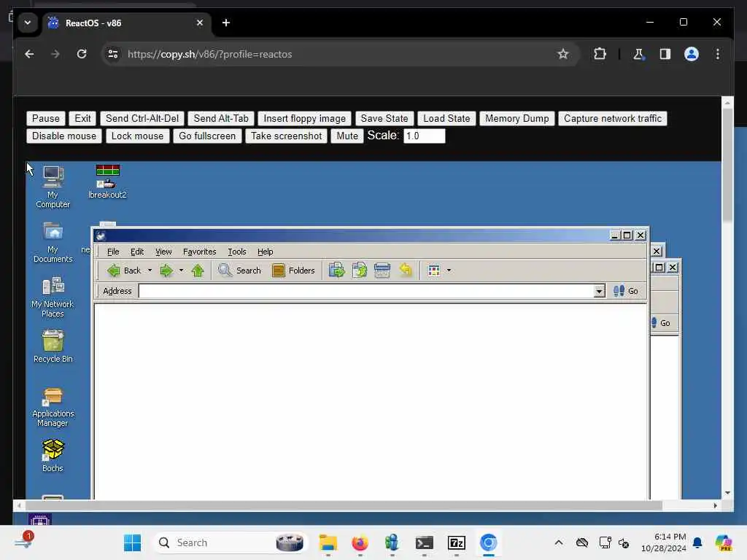Click the Copy To toolbar icon

[x=360, y=271]
